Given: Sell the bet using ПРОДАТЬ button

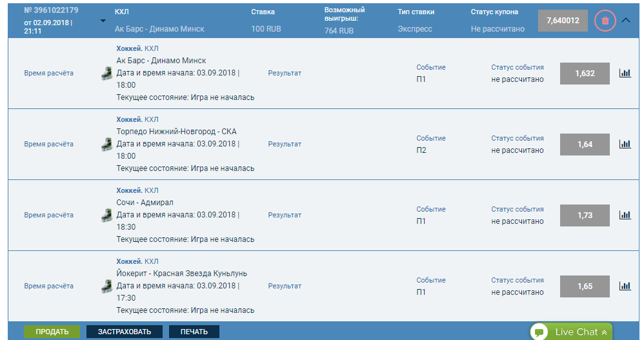Looking at the screenshot, I should click(52, 332).
